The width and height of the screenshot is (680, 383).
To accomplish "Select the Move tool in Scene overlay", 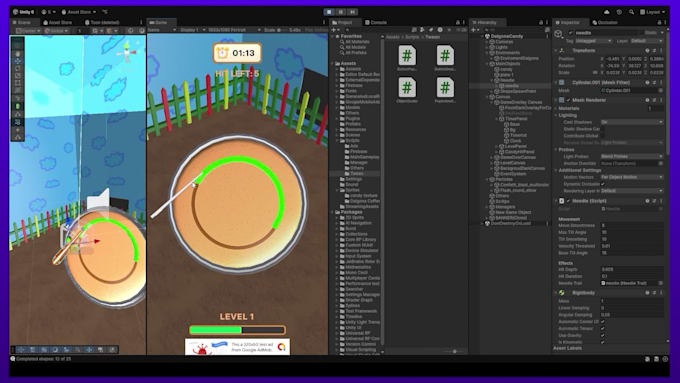I will [x=17, y=61].
